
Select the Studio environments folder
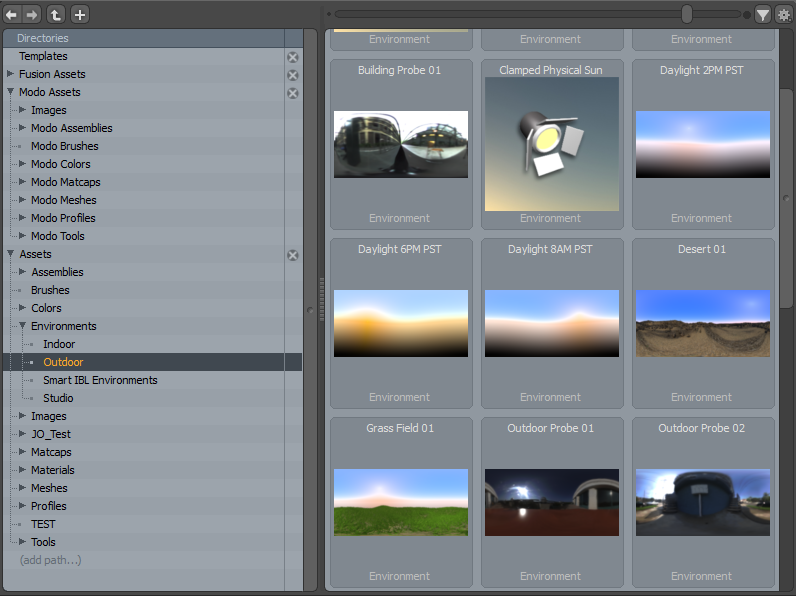58,398
